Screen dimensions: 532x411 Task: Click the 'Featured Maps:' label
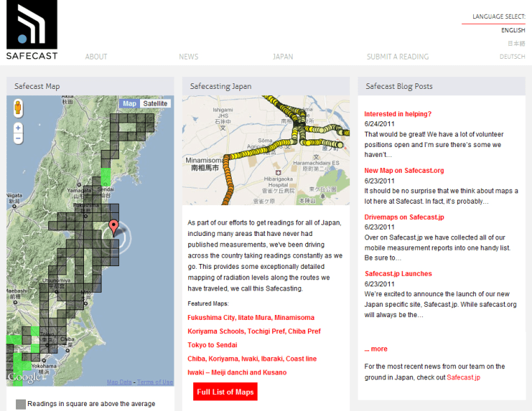[209, 304]
